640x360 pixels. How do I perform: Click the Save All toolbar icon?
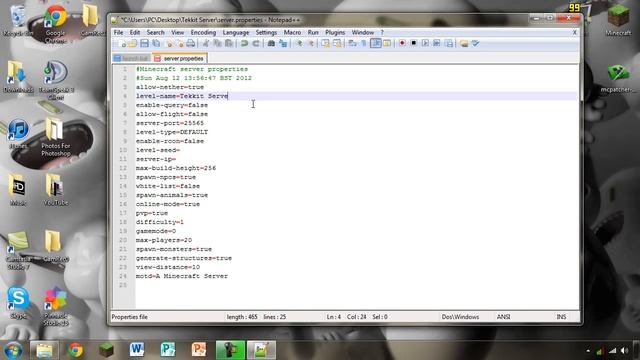click(156, 43)
